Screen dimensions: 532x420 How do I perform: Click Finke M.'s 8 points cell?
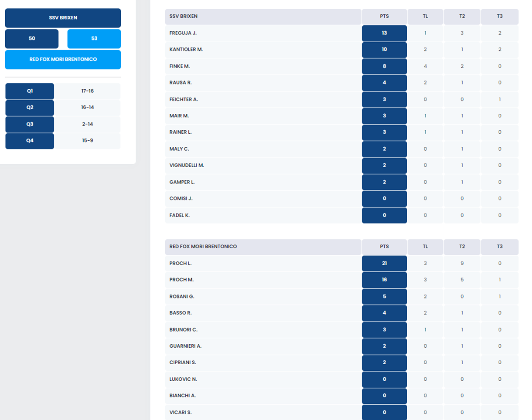click(x=384, y=66)
